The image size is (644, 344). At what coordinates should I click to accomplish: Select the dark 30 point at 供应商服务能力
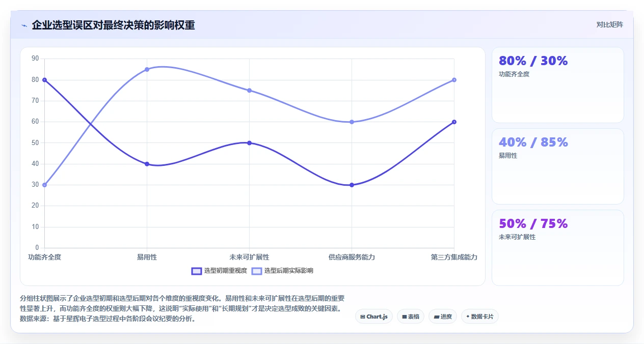pos(352,185)
